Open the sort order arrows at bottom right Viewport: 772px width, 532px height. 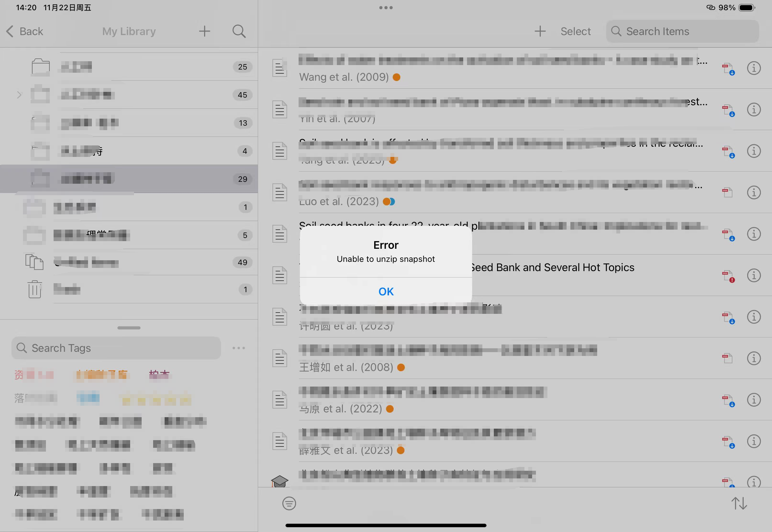point(739,503)
